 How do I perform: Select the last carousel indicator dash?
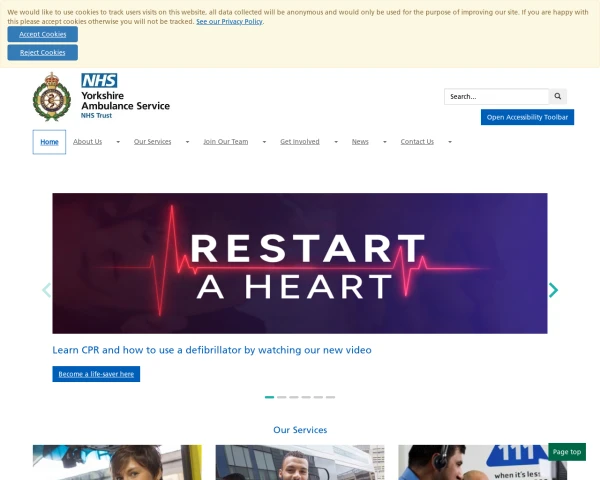tap(331, 397)
